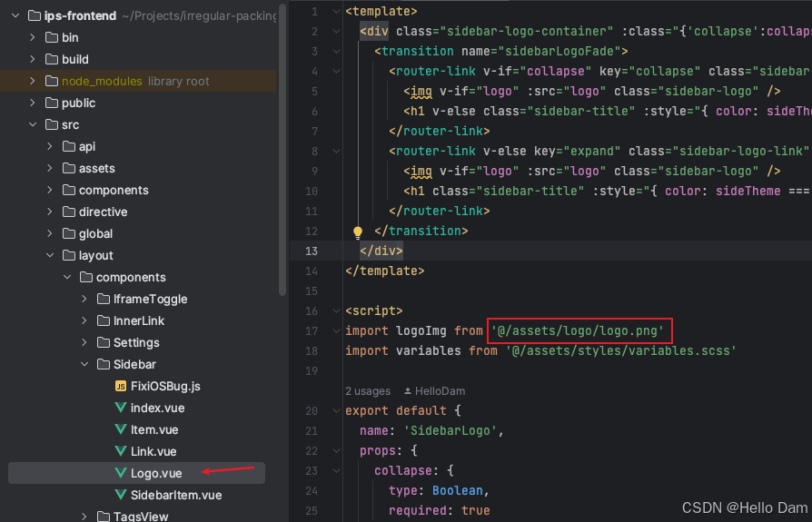The height and width of the screenshot is (522, 812).
Task: Fold the script block at line 16
Action: point(336,310)
